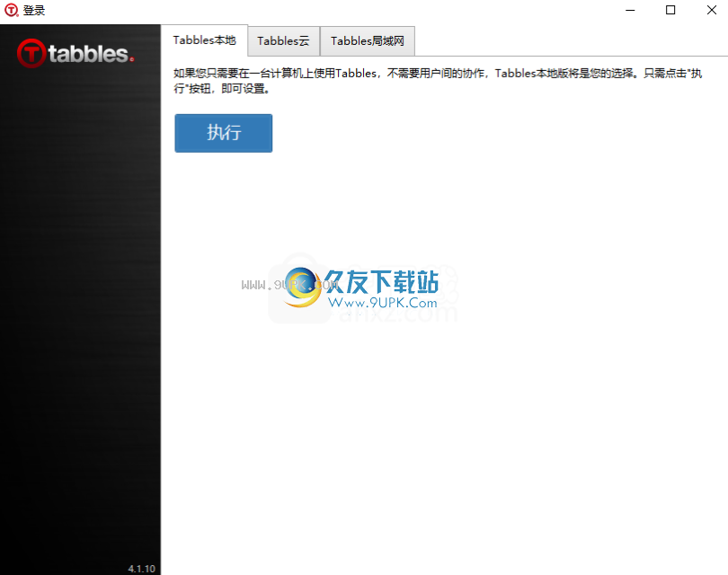728x575 pixels.
Task: Close the login window
Action: tap(711, 10)
